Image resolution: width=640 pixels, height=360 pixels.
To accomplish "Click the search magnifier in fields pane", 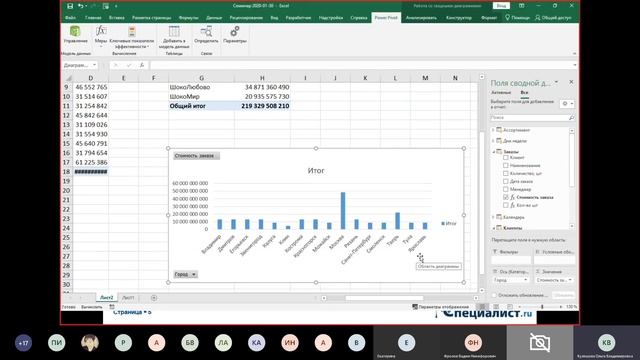I will point(571,118).
